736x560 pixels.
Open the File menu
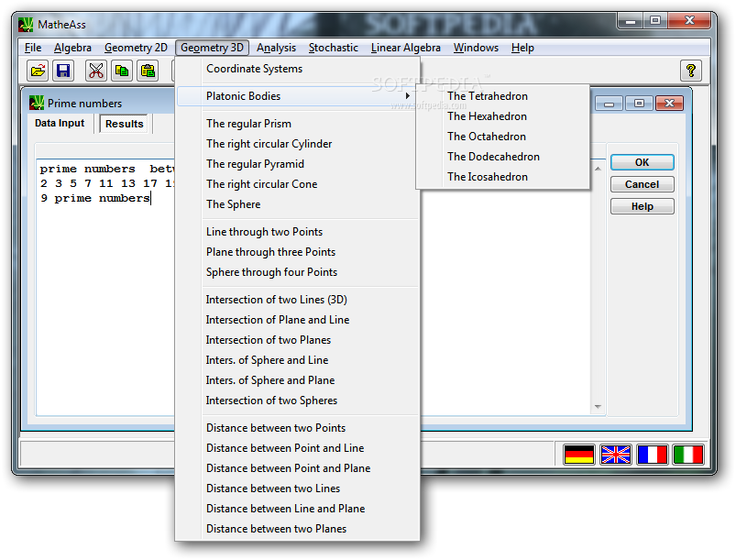[33, 48]
